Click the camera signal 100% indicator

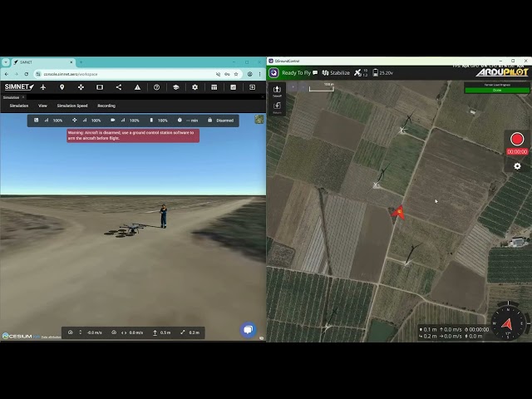click(x=125, y=121)
